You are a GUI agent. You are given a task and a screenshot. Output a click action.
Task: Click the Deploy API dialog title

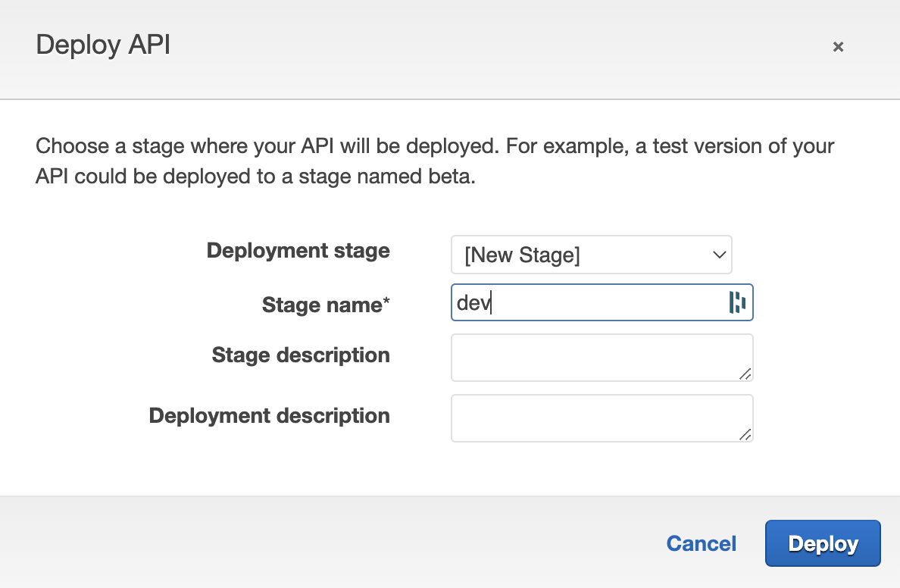point(103,45)
